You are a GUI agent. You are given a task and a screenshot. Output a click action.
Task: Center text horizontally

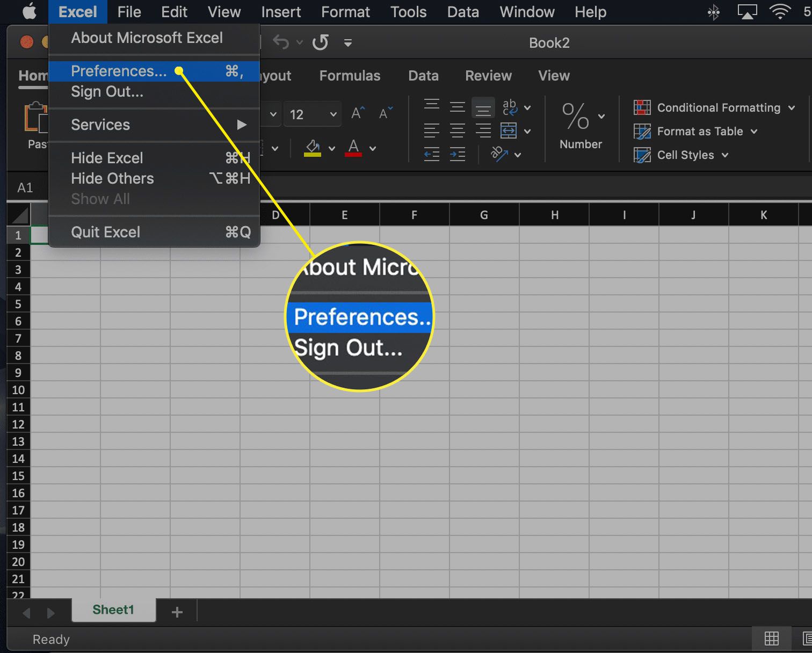[458, 130]
